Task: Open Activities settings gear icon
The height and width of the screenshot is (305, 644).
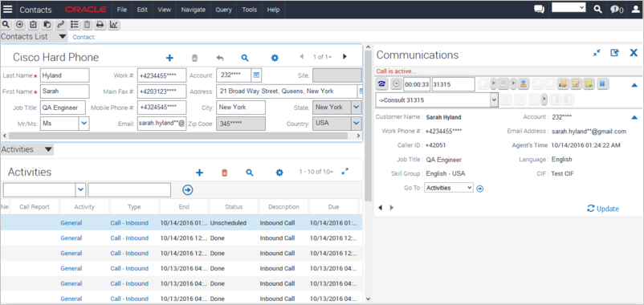Action: [279, 173]
